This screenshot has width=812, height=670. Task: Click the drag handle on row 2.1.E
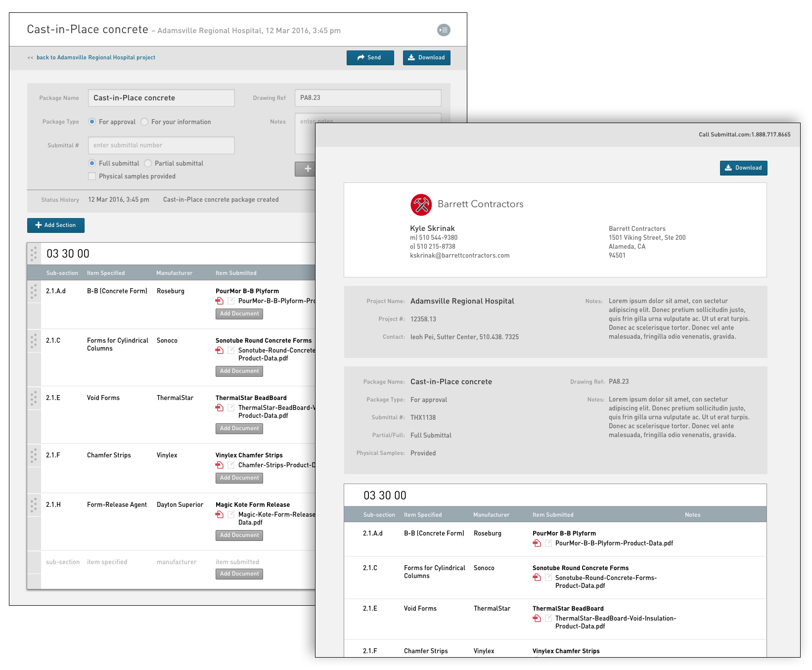[x=34, y=399]
